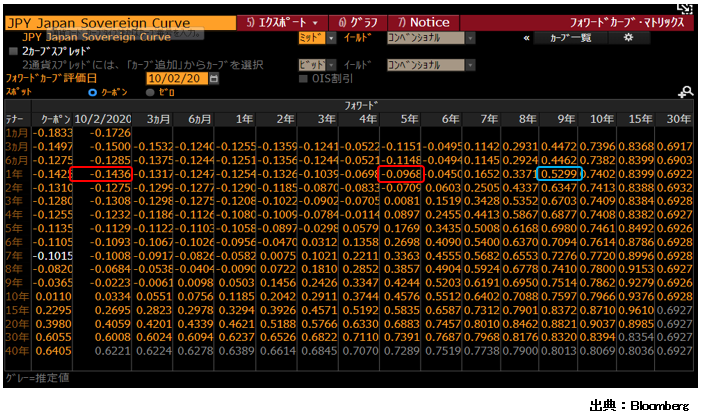Click the フォワード group header
This screenshot has width=704, height=417.
(x=361, y=105)
